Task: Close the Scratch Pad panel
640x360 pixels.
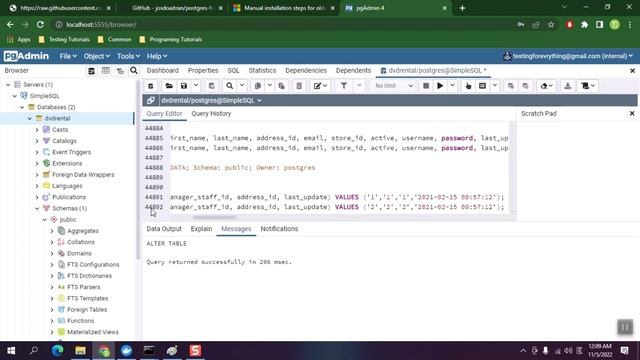Action: pos(632,113)
